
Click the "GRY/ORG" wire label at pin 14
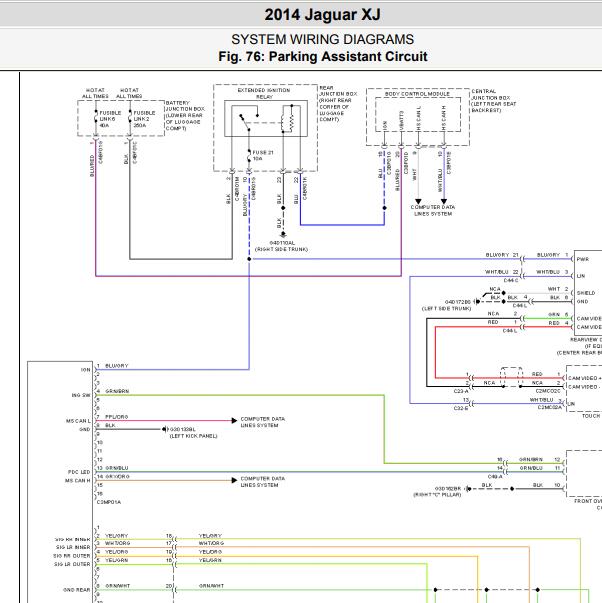coord(117,476)
